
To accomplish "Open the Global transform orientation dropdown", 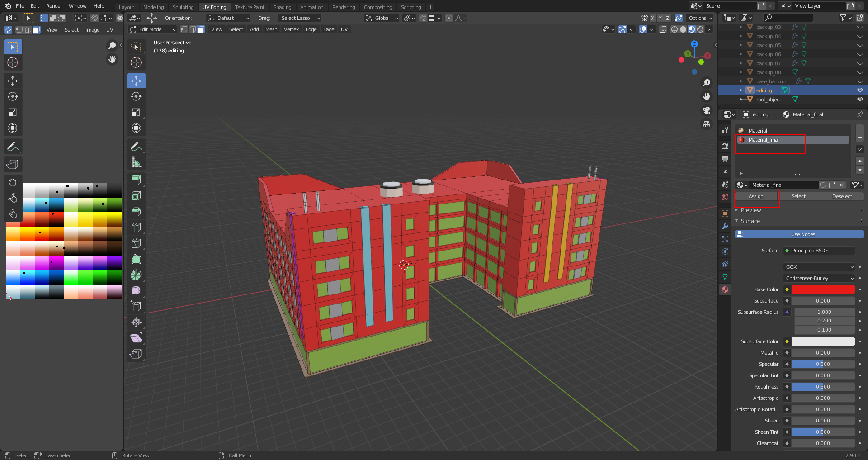I will point(382,18).
